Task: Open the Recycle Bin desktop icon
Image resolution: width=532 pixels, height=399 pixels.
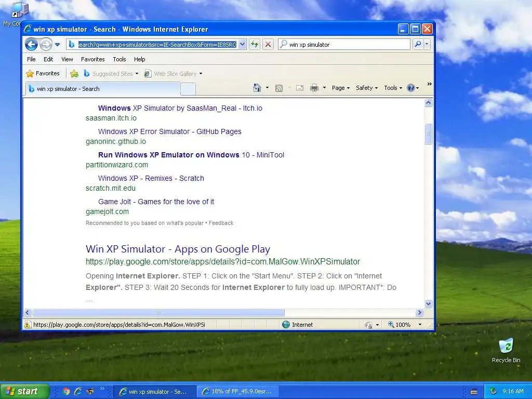Action: coord(506,351)
